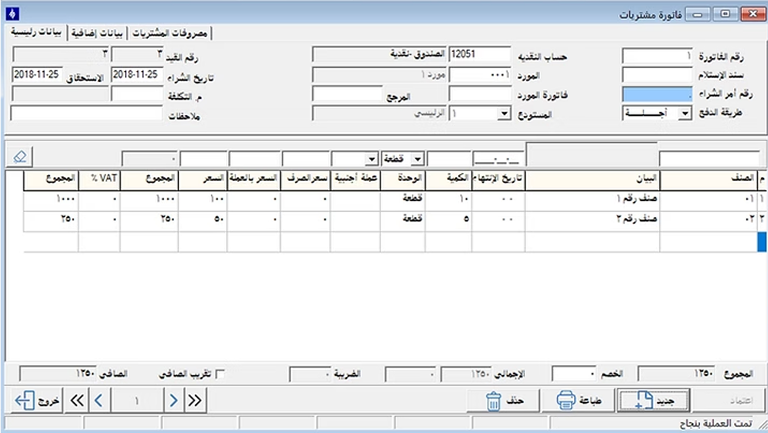
Task: Click the رقم الفاتورة invoice number field
Action: tap(657, 56)
